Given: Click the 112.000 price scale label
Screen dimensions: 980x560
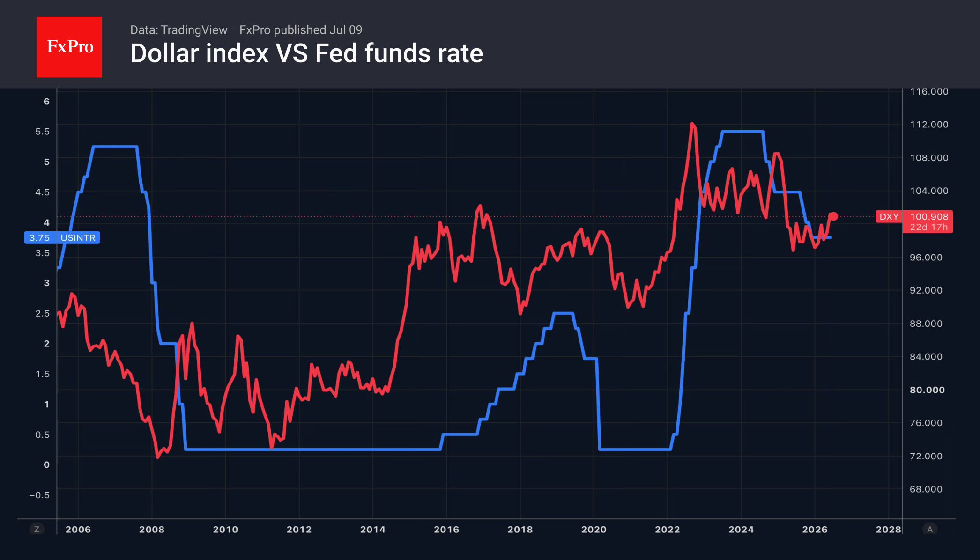Looking at the screenshot, I should (x=929, y=125).
